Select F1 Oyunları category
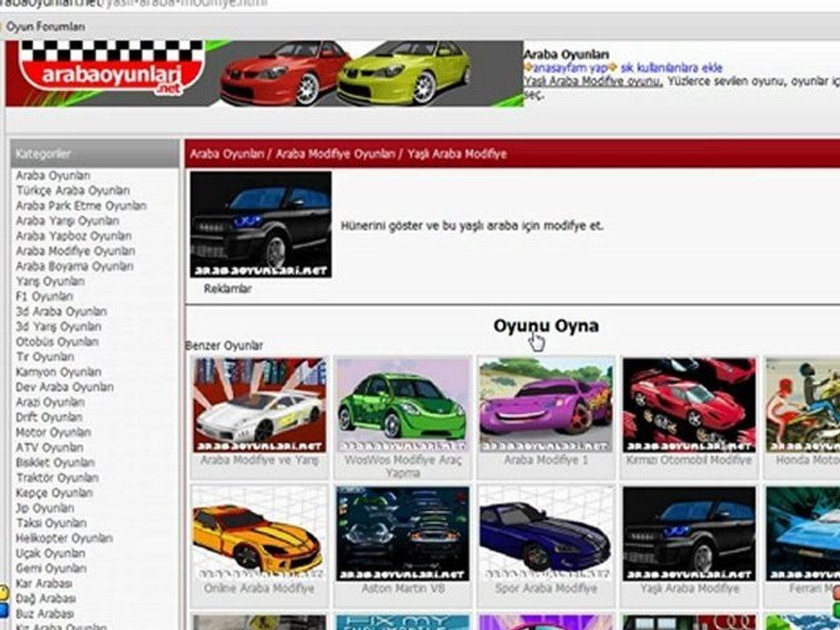The image size is (840, 630). click(45, 296)
